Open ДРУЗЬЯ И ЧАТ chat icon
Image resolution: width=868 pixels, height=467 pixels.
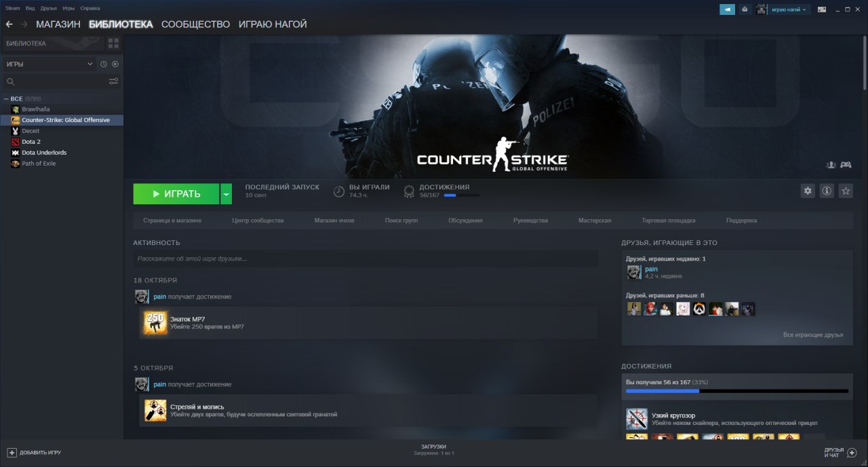(x=852, y=453)
